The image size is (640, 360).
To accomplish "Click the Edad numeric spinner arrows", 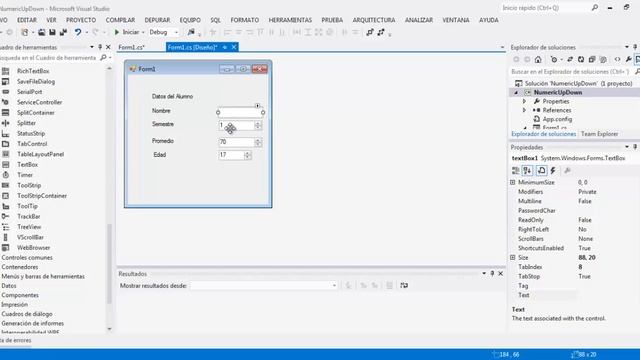I will point(247,155).
